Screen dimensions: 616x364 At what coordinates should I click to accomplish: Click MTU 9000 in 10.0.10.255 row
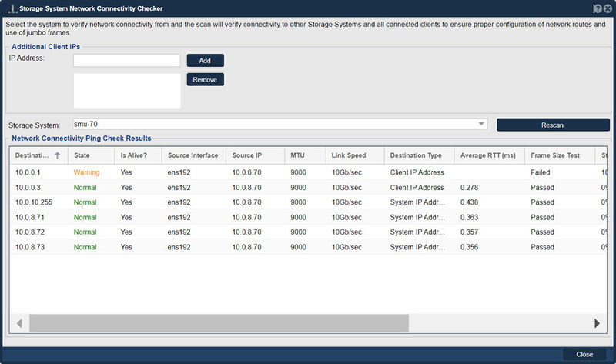298,202
